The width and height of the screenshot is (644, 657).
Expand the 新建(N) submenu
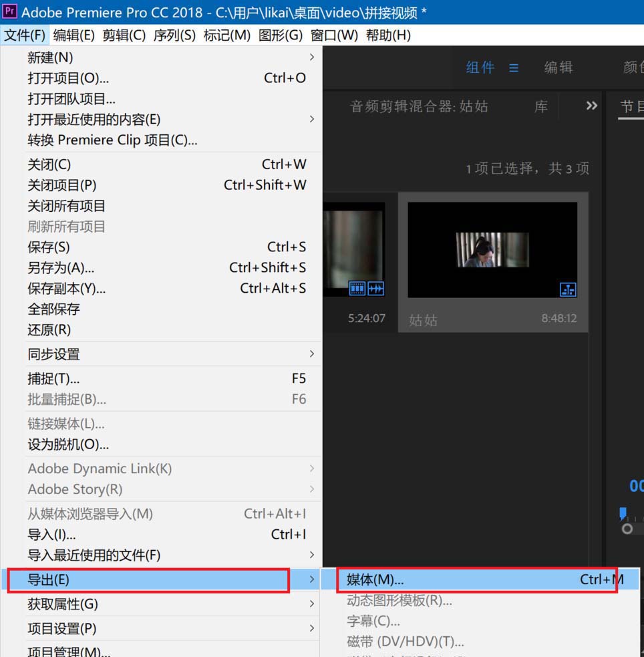[x=162, y=57]
